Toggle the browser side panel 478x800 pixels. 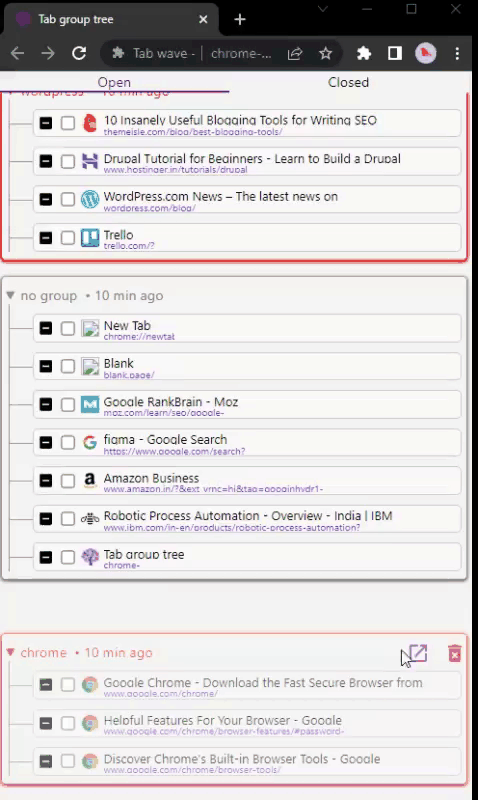coord(395,53)
